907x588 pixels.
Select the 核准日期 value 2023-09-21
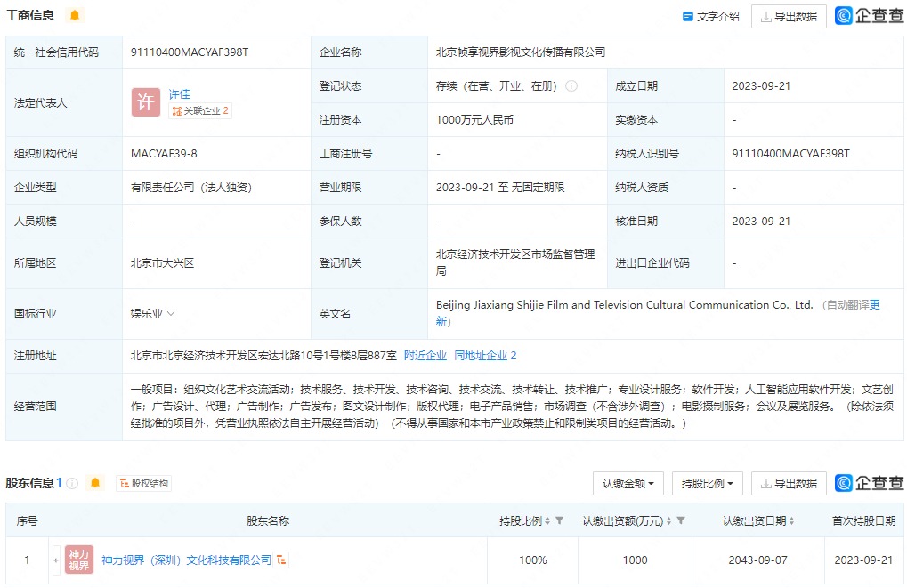pos(761,222)
